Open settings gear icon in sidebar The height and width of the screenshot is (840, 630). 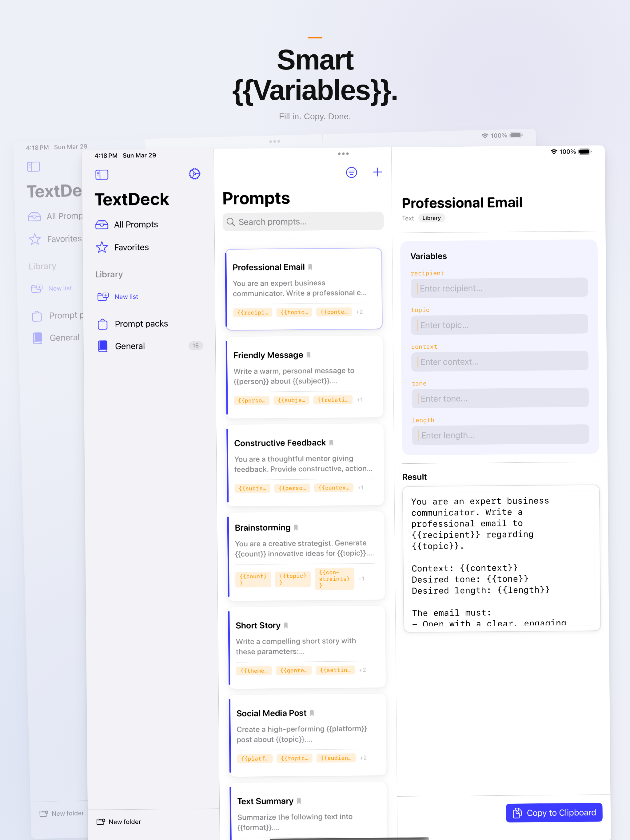[194, 174]
